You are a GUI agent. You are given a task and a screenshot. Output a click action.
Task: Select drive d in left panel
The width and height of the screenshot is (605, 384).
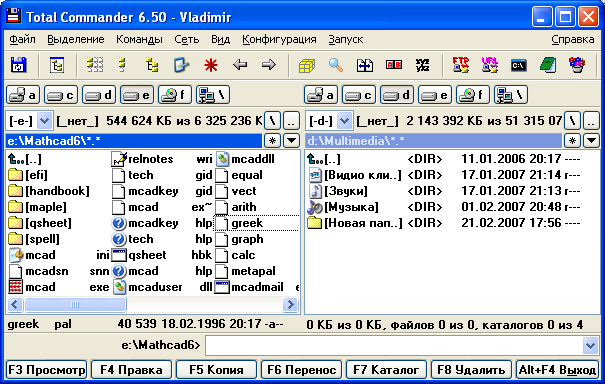(x=98, y=95)
